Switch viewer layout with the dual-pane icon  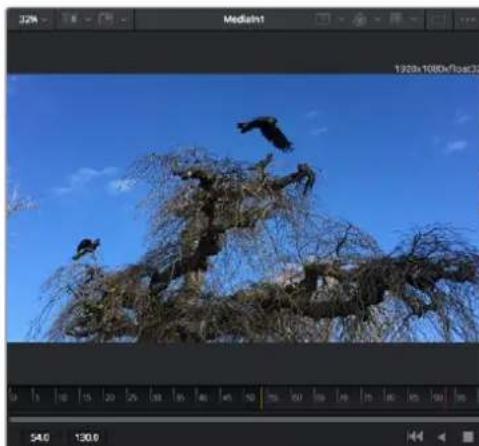point(438,20)
